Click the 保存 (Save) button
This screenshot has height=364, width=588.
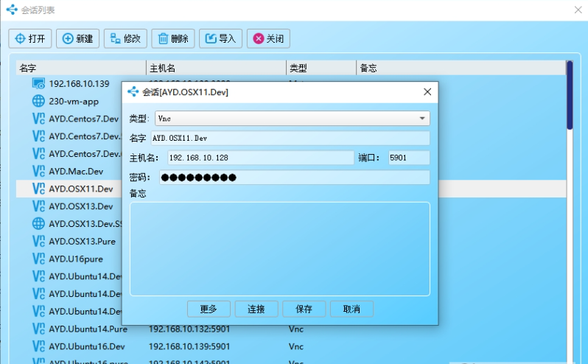304,309
